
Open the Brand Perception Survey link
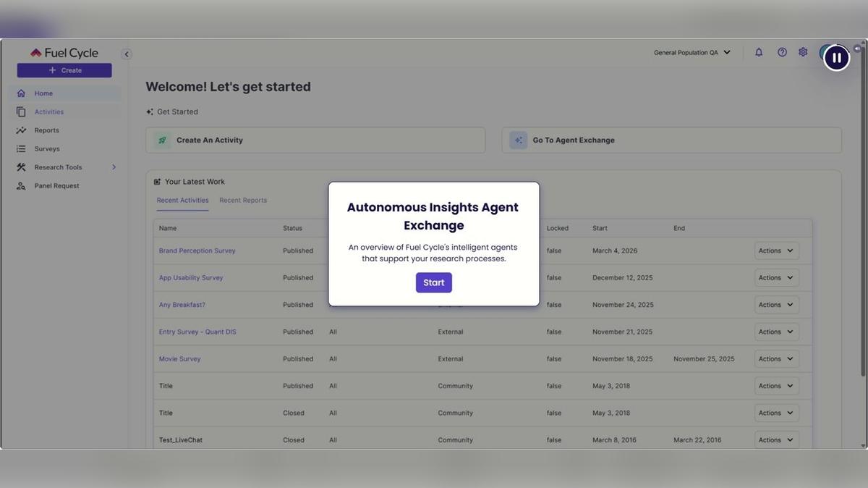point(197,251)
